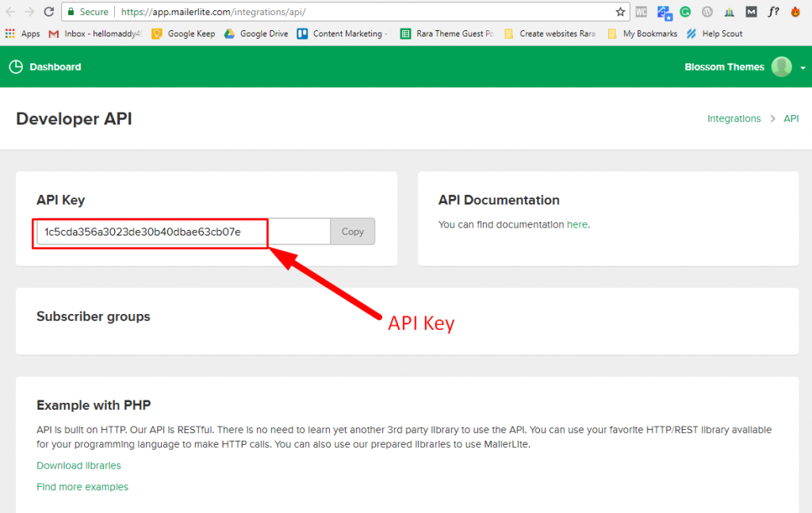Open the Grammarly extension icon
This screenshot has width=812, height=513.
tap(685, 11)
